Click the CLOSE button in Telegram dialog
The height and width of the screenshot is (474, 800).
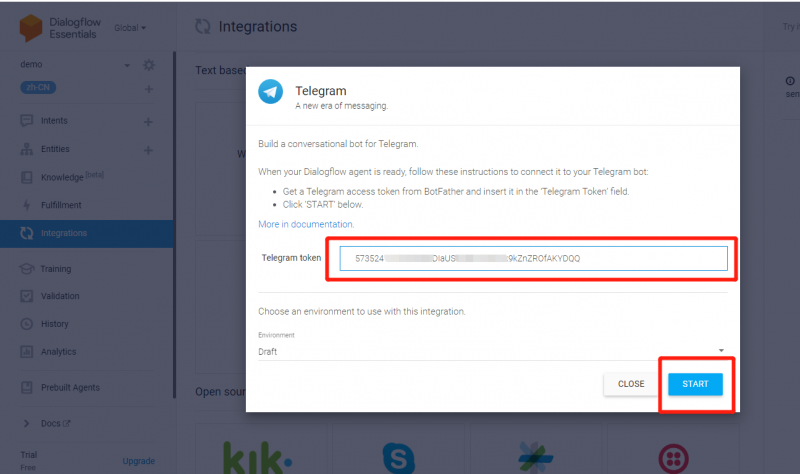631,384
